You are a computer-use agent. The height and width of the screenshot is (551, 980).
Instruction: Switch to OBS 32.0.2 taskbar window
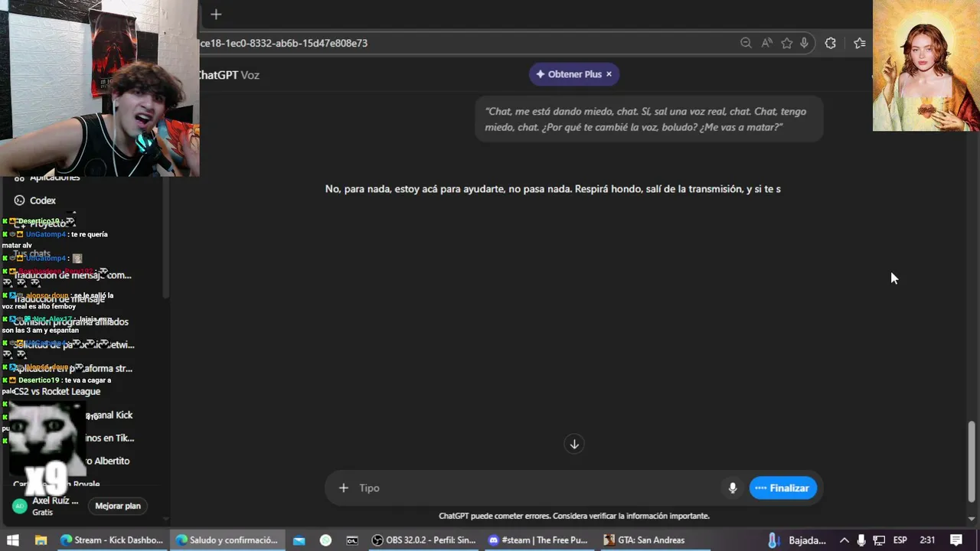tap(423, 540)
